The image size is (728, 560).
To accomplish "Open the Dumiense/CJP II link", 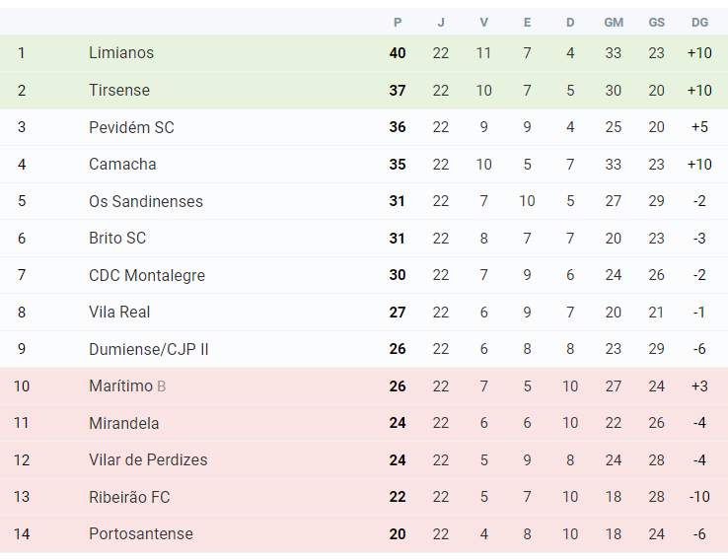I will click(x=149, y=349).
